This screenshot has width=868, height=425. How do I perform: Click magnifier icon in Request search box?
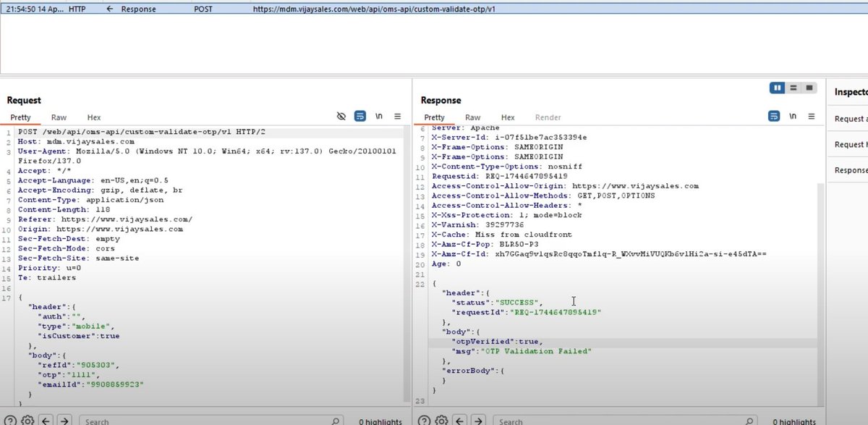click(x=336, y=421)
